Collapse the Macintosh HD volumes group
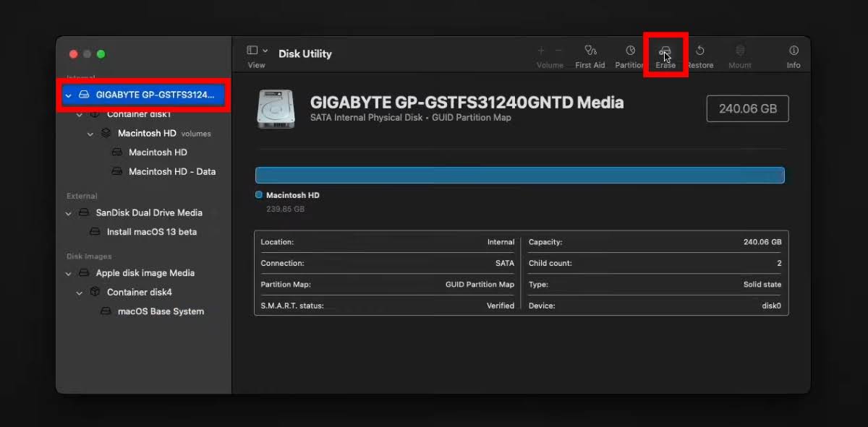The height and width of the screenshot is (427, 868). pos(90,134)
